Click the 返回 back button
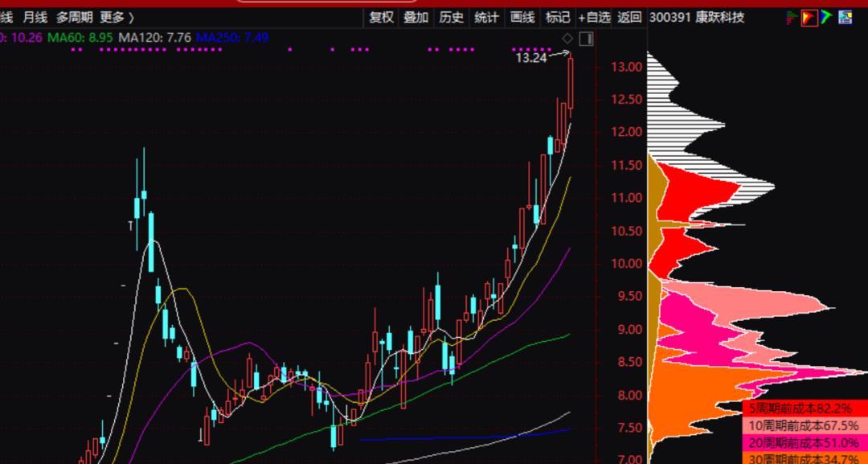The image size is (868, 464). (x=629, y=18)
